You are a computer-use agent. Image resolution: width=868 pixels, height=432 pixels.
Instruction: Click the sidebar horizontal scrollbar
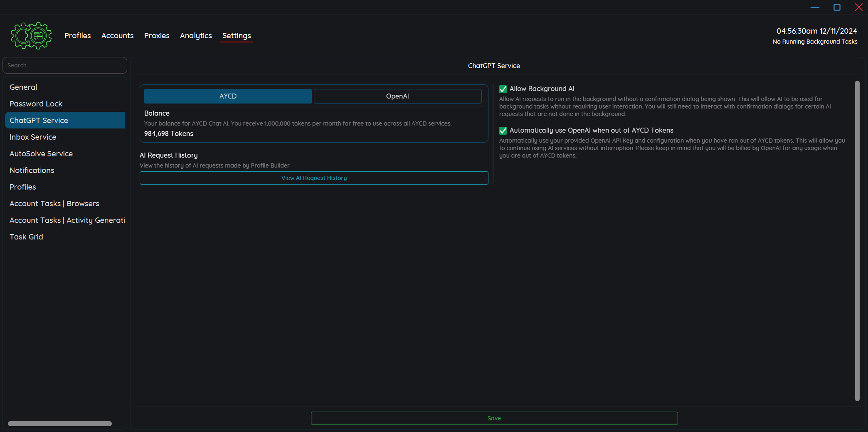pyautogui.click(x=60, y=424)
